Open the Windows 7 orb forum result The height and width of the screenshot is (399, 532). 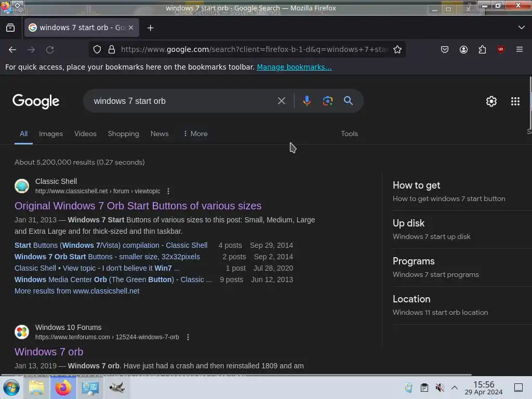coord(49,352)
